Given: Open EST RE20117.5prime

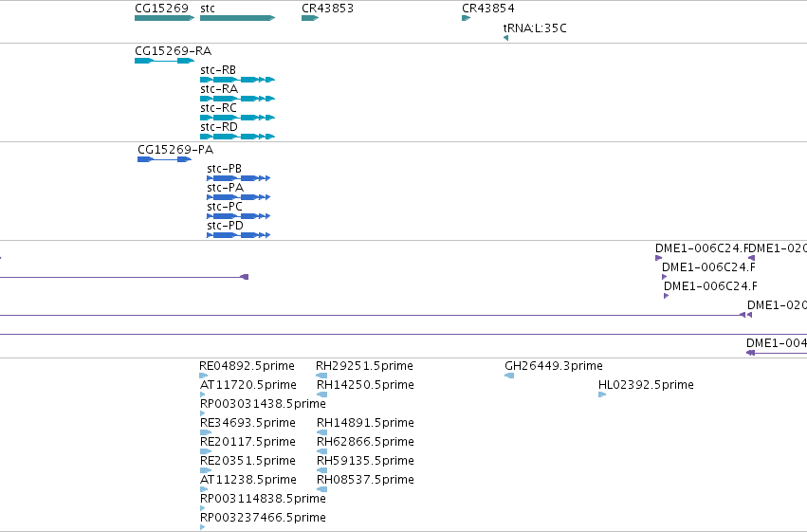Looking at the screenshot, I should coord(206,451).
